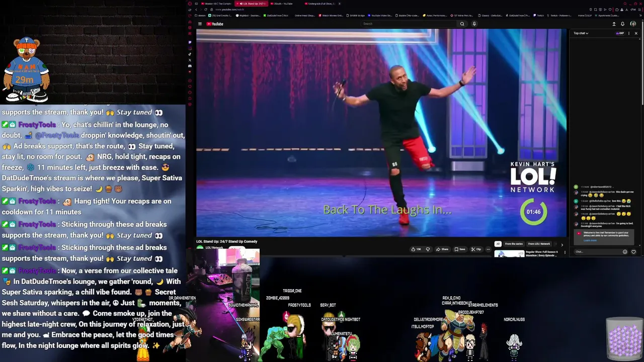Dislike the video with thumbs down

point(428,249)
